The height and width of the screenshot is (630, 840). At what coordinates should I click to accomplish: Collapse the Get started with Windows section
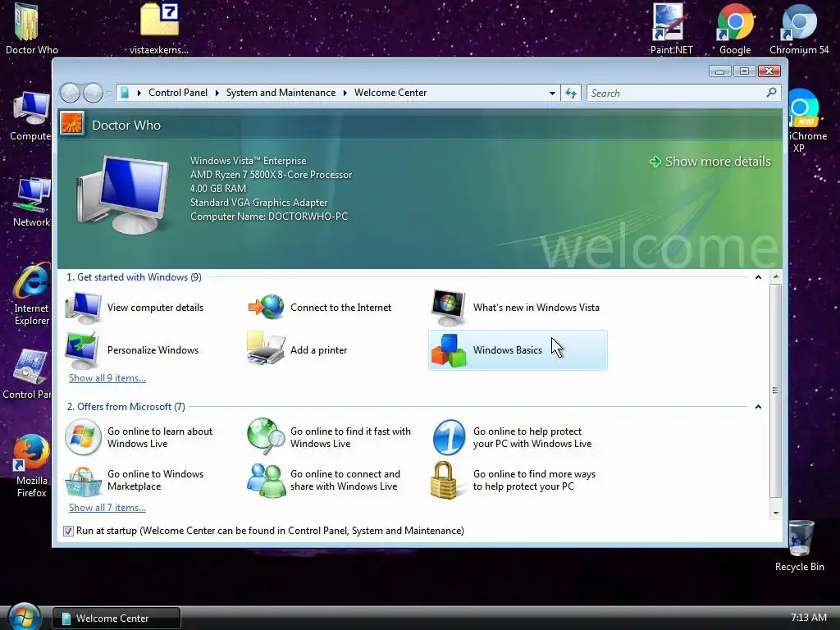[x=758, y=277]
